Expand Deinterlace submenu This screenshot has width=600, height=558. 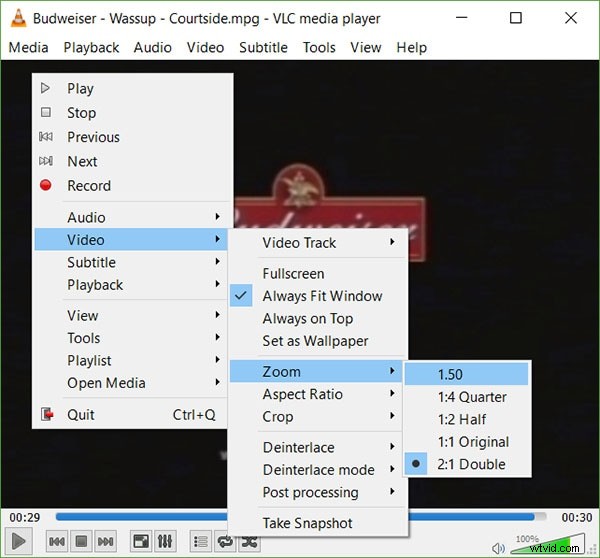tap(317, 447)
